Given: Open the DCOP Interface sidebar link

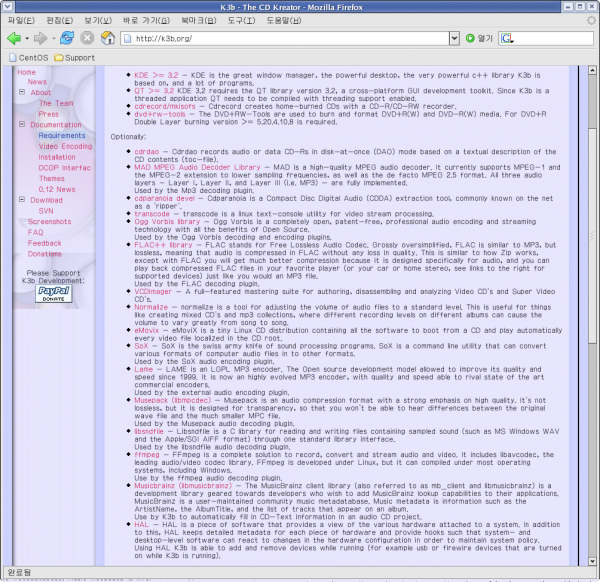Looking at the screenshot, I should [x=64, y=168].
